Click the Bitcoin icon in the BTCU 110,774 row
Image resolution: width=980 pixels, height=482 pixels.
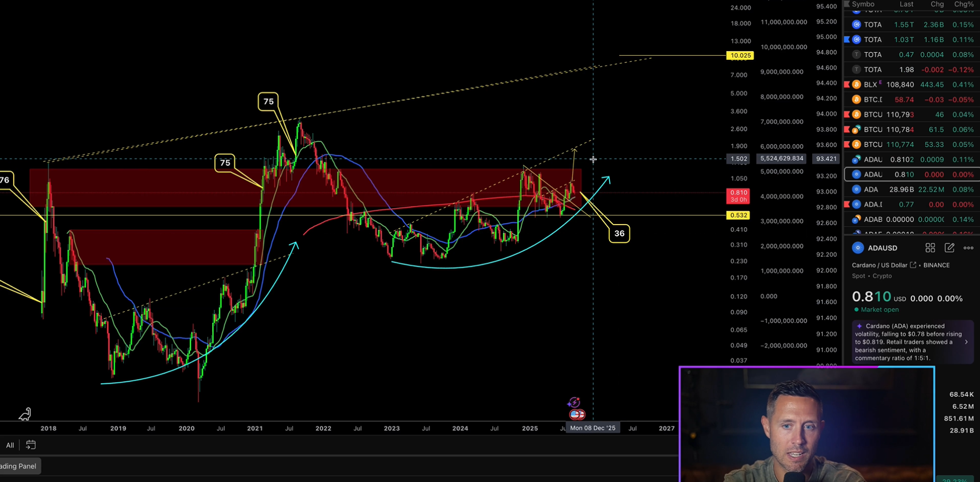[856, 144]
